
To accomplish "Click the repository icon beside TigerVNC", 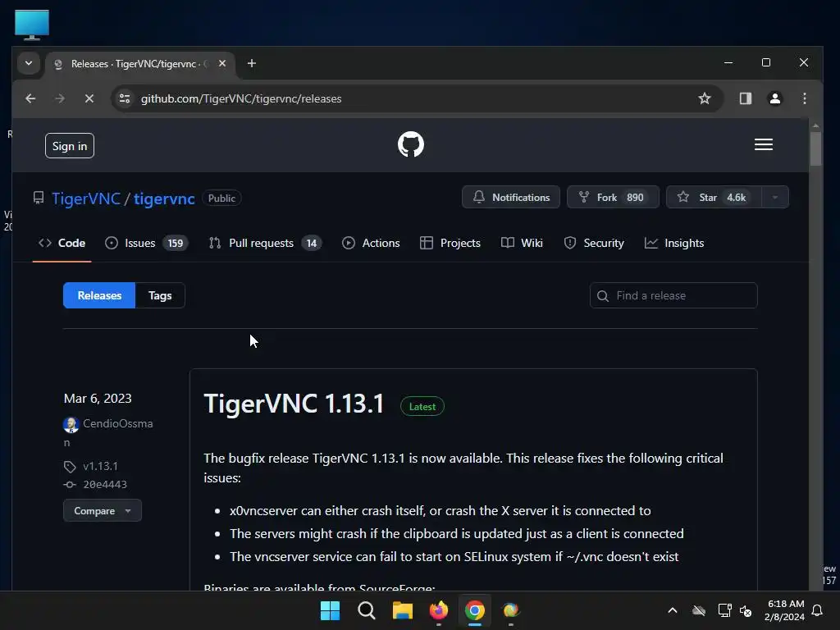I will click(39, 199).
